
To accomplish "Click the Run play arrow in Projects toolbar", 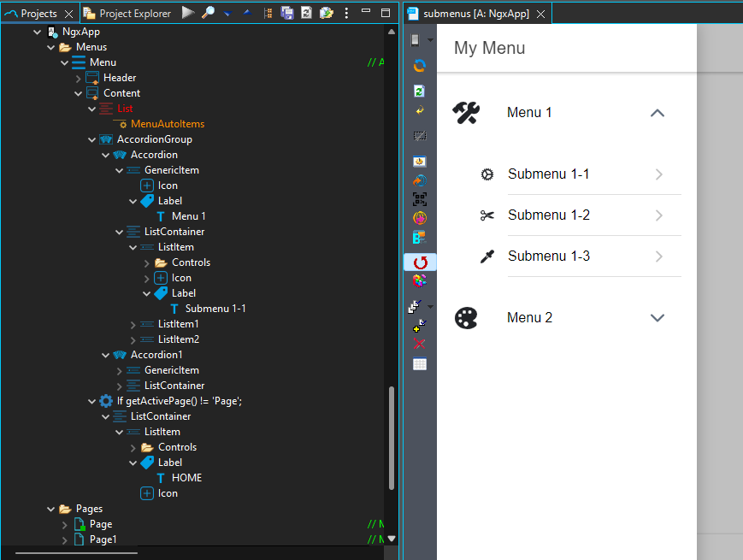I will point(187,13).
